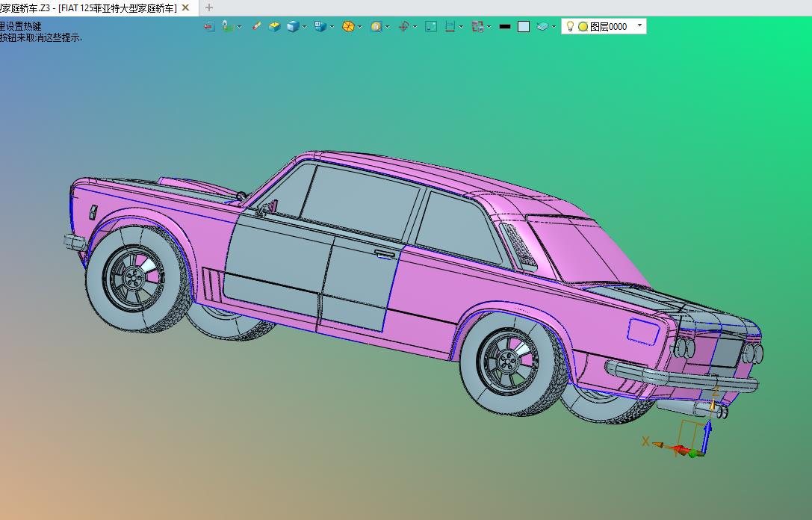This screenshot has height=520, width=812.
Task: Open the dropdown arrow beside the green sketch plane icon
Action: (x=239, y=27)
